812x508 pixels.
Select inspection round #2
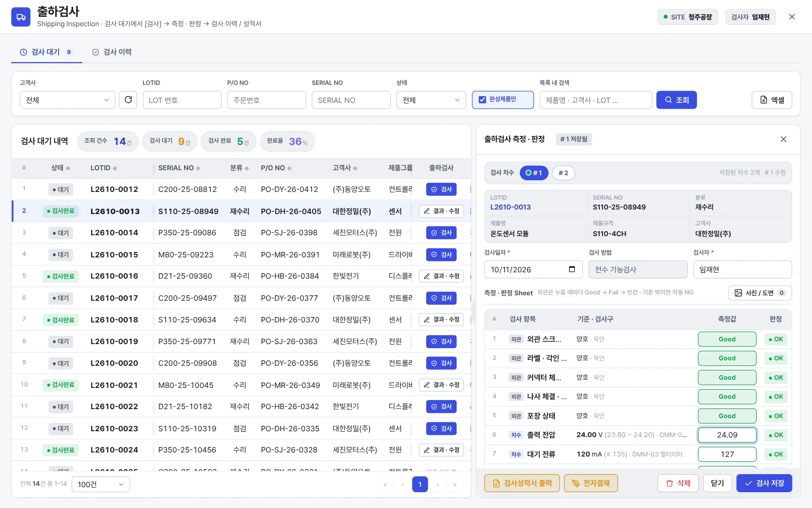[563, 173]
